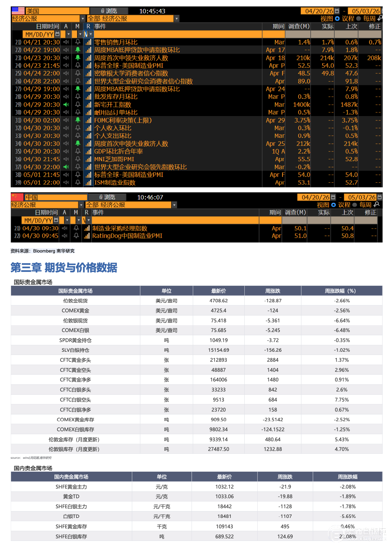The height and width of the screenshot is (548, 392).
Task: Click green speaker on 世界大型企业研究会领先指数环比 row
Action: 66,167
